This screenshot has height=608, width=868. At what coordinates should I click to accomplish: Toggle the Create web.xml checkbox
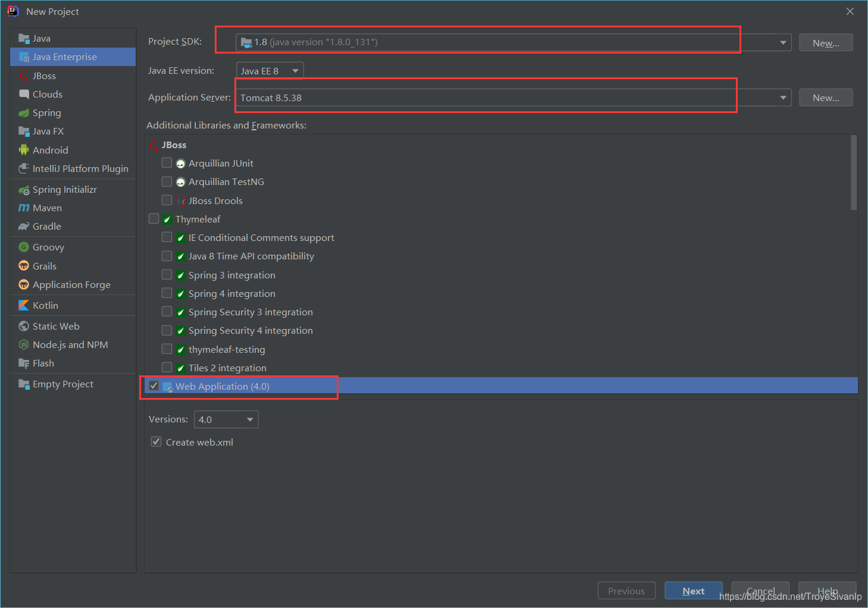pos(156,442)
